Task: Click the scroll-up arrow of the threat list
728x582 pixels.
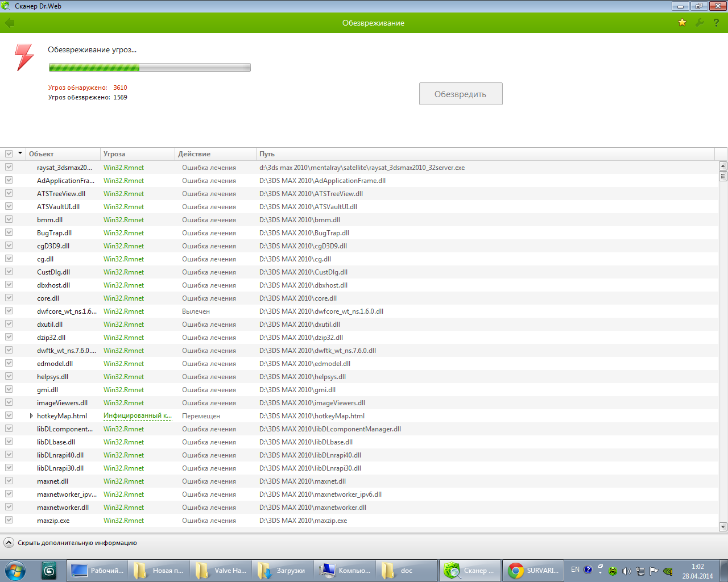Action: pos(723,166)
